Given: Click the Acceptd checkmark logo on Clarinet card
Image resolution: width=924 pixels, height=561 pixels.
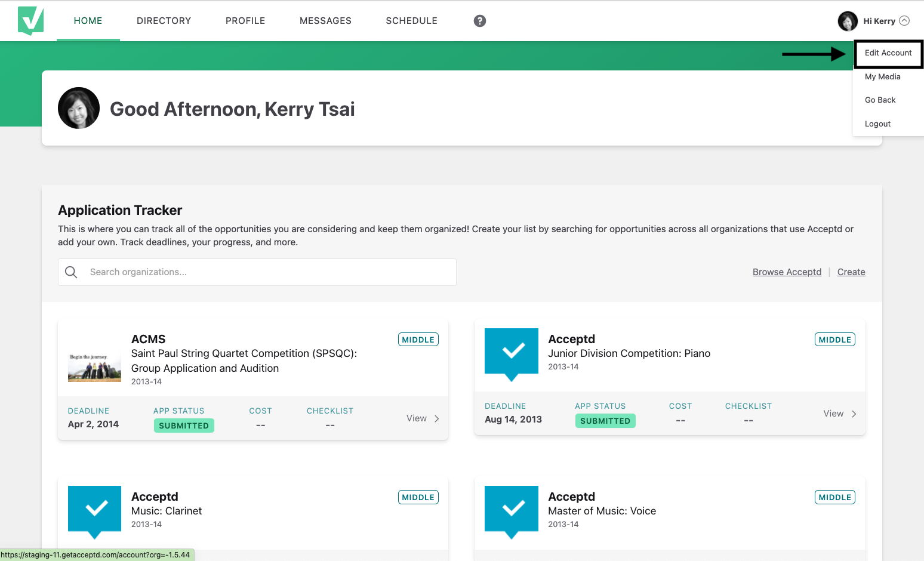Looking at the screenshot, I should point(94,512).
